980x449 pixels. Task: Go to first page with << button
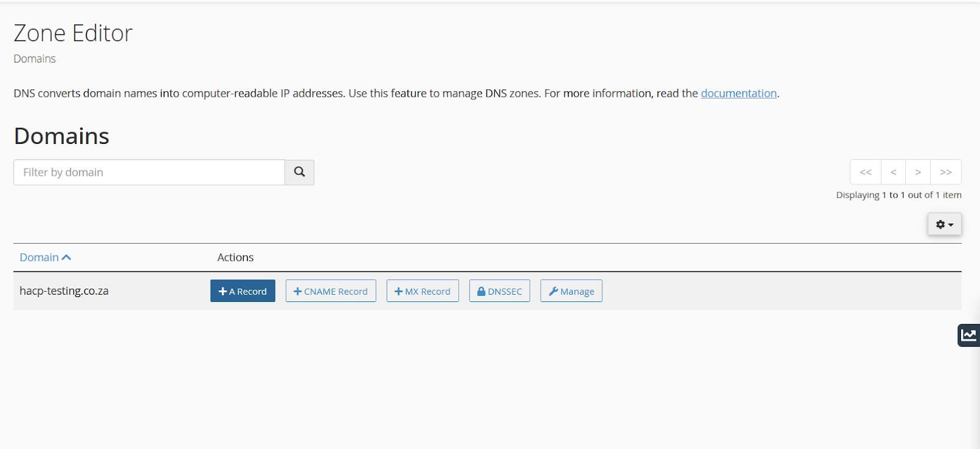pyautogui.click(x=865, y=172)
